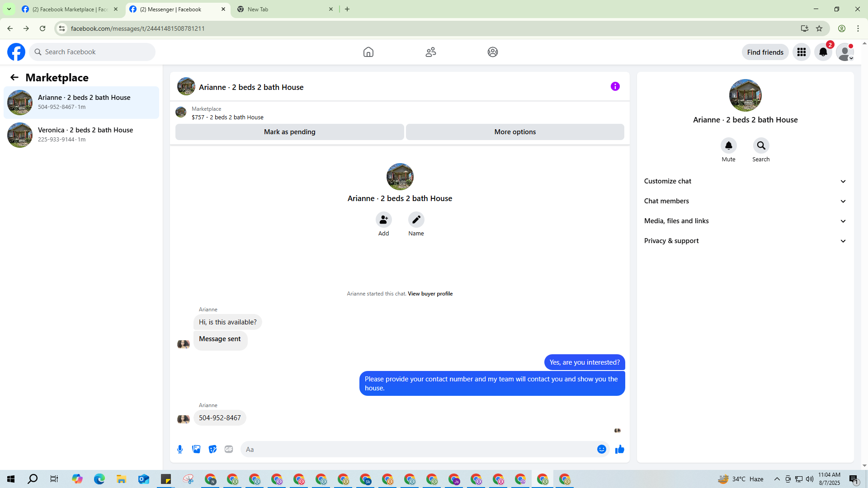This screenshot has width=868, height=488.
Task: Select Veronica conversation in the list
Action: (81, 135)
